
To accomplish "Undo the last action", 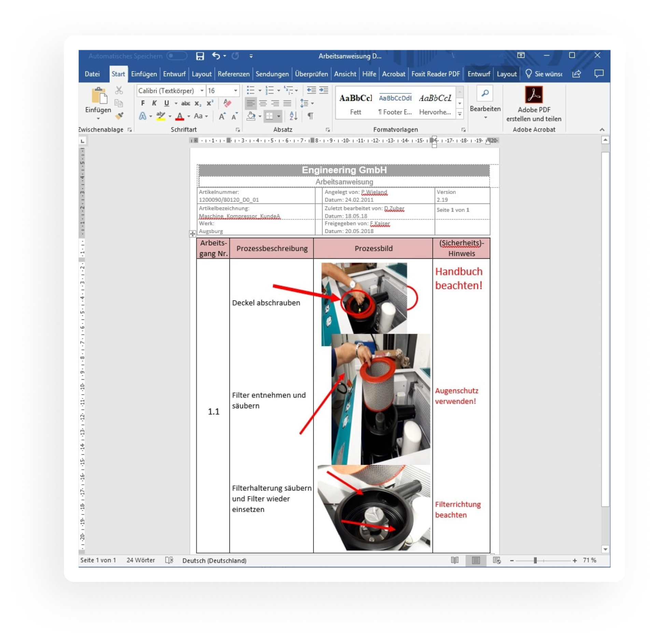I will (216, 56).
